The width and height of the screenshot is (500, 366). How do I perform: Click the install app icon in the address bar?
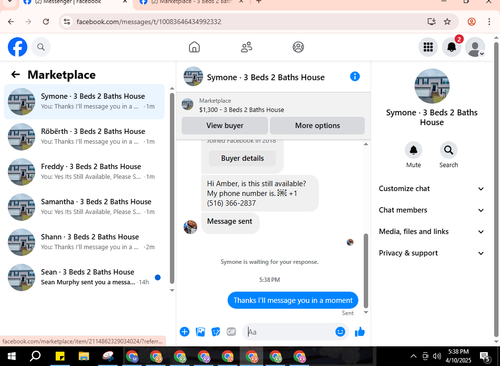tap(431, 22)
